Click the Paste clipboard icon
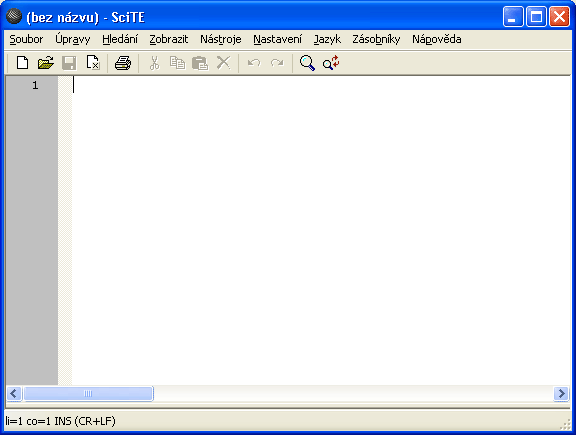The width and height of the screenshot is (576, 435). (200, 63)
